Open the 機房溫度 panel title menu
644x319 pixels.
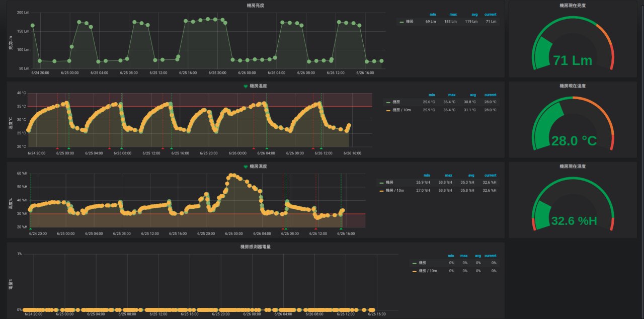pyautogui.click(x=258, y=86)
